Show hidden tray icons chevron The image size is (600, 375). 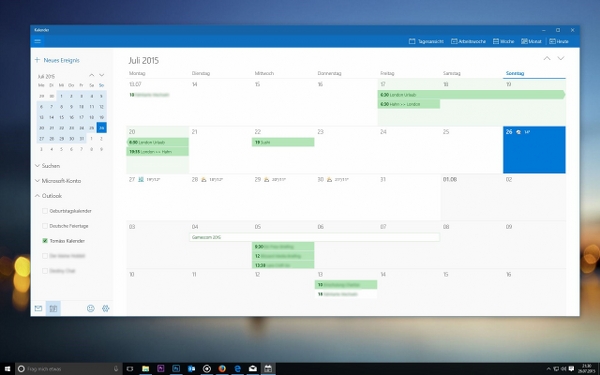548,369
